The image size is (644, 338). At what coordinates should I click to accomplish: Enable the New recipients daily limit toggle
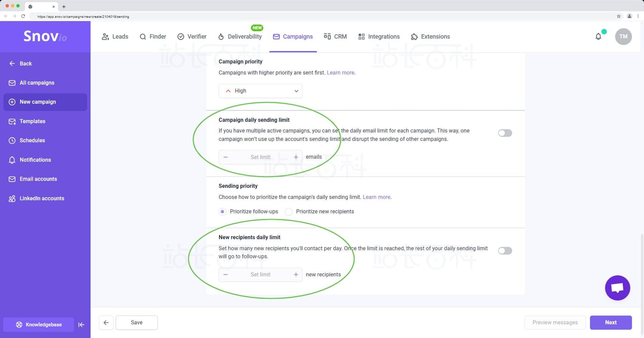505,251
